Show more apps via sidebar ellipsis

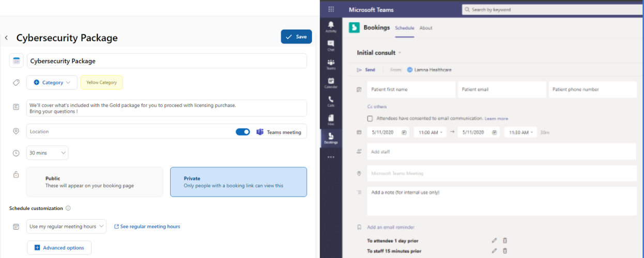(x=331, y=157)
